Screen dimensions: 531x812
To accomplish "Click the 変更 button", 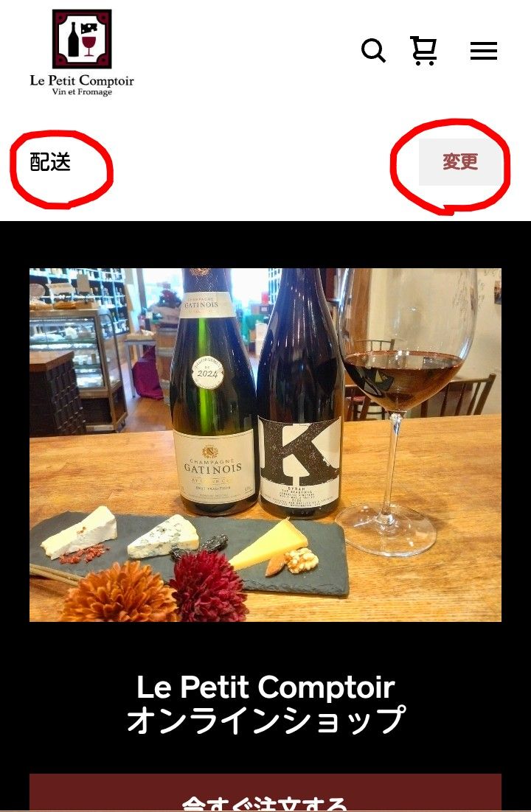I will (460, 161).
